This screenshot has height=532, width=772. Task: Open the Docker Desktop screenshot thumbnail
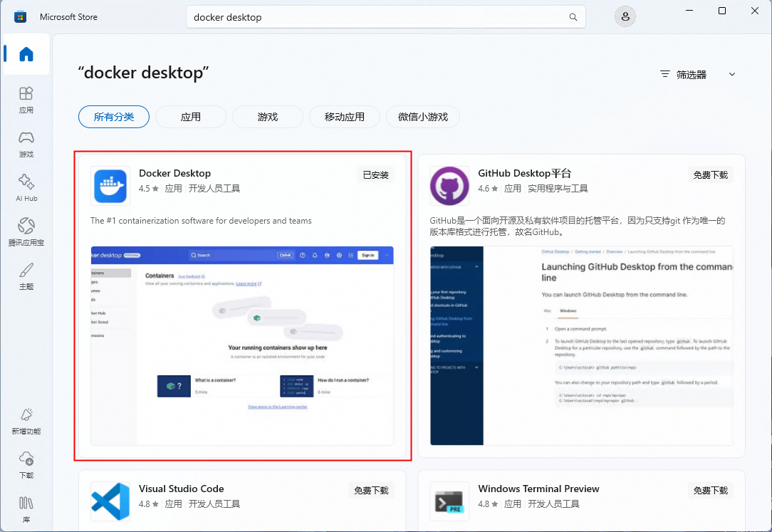click(x=242, y=345)
